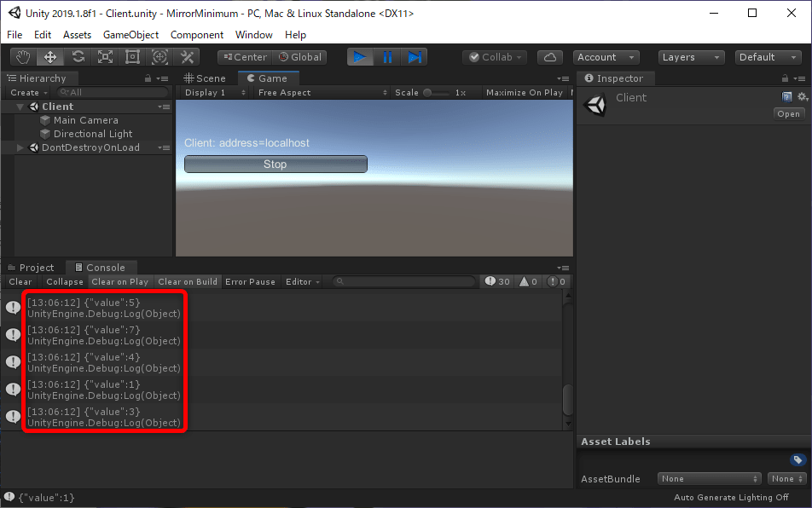Toggle Maximize On Play
This screenshot has height=508, width=812.
(x=524, y=92)
